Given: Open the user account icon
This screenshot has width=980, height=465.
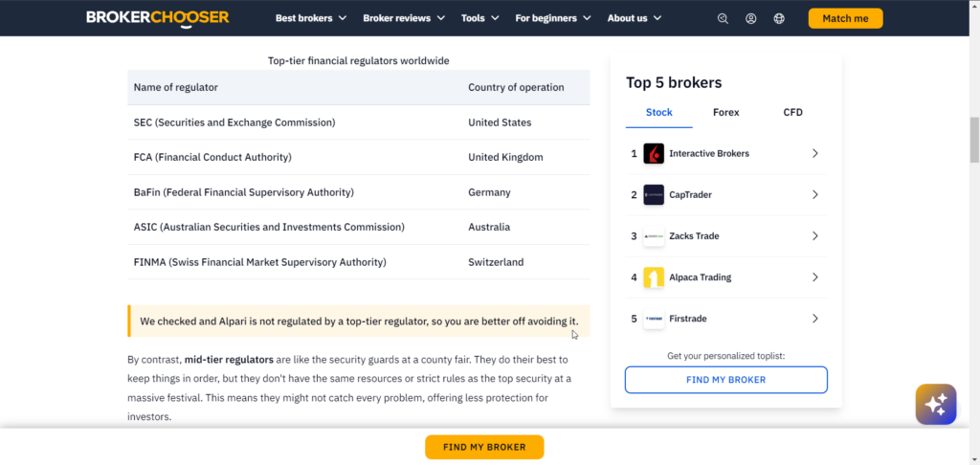Looking at the screenshot, I should [x=750, y=18].
